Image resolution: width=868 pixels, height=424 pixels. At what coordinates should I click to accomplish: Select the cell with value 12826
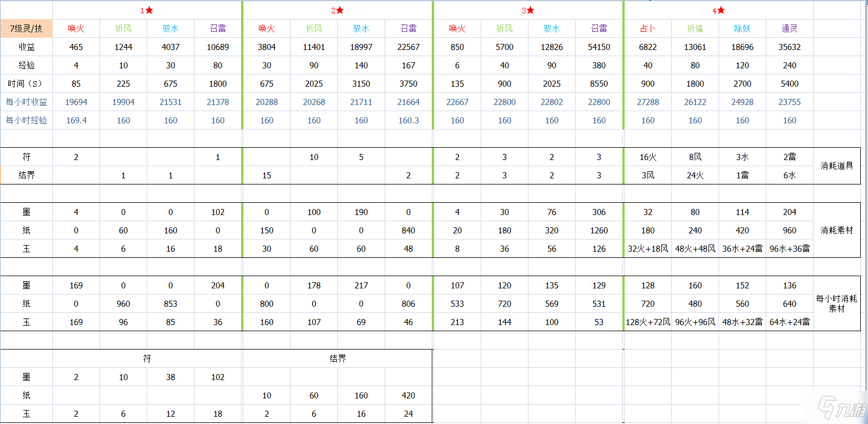pyautogui.click(x=552, y=47)
